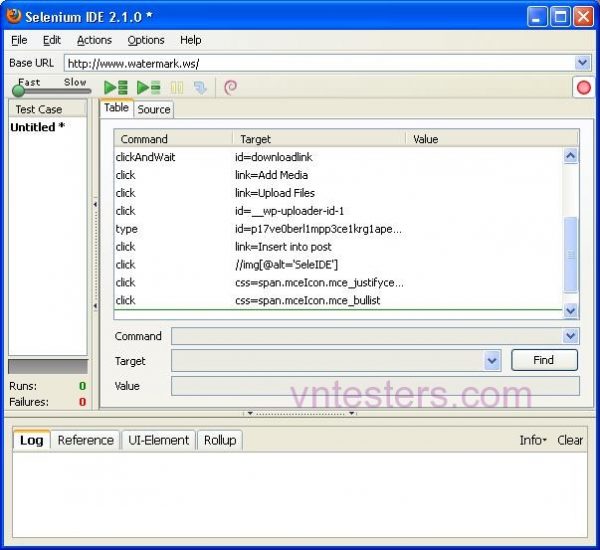
Task: Select the clickAndWait id=downloadlink row
Action: click(x=339, y=157)
